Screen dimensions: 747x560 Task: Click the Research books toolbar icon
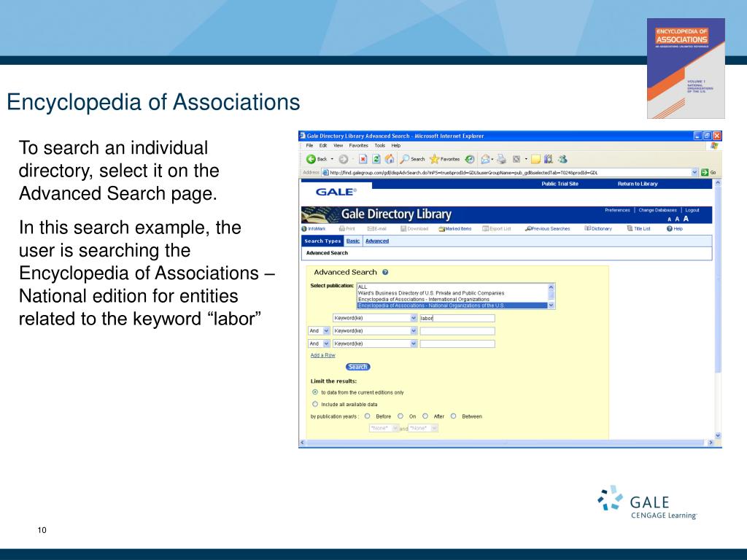[x=549, y=159]
